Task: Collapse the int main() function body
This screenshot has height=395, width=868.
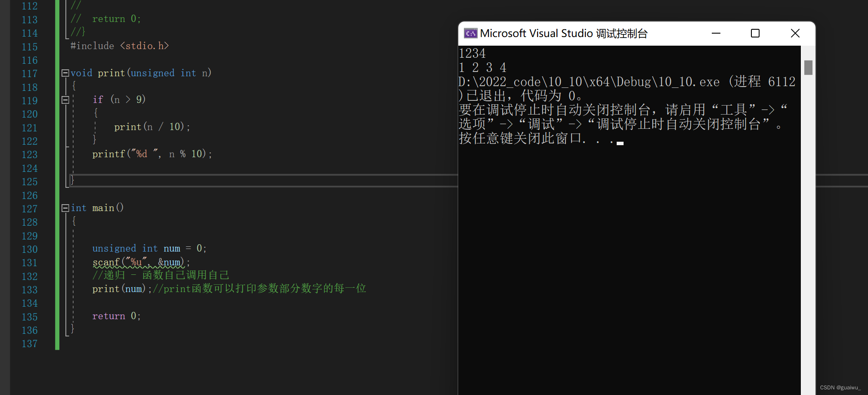Action: coord(65,208)
